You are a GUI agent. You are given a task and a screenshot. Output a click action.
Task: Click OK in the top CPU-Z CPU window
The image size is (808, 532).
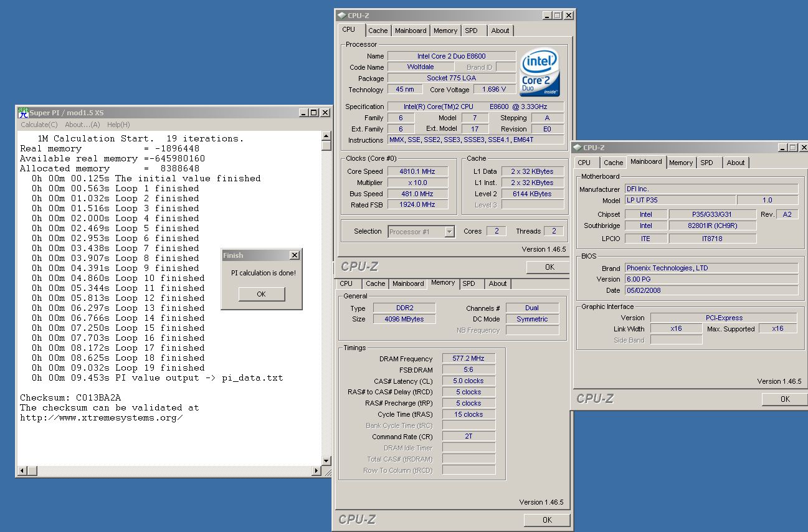tap(549, 267)
